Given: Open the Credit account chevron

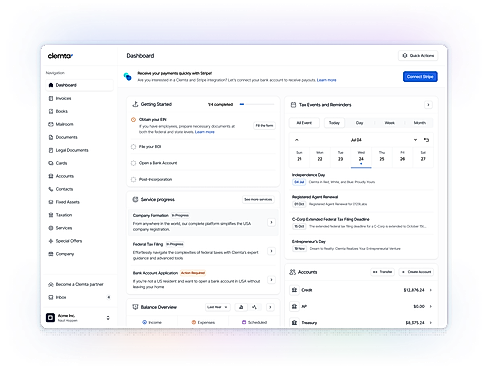Looking at the screenshot, I should [431, 290].
